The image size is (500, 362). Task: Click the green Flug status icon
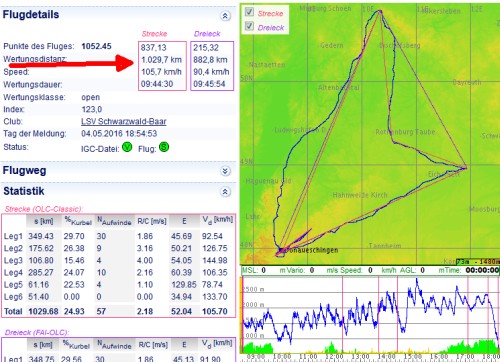pos(164,147)
